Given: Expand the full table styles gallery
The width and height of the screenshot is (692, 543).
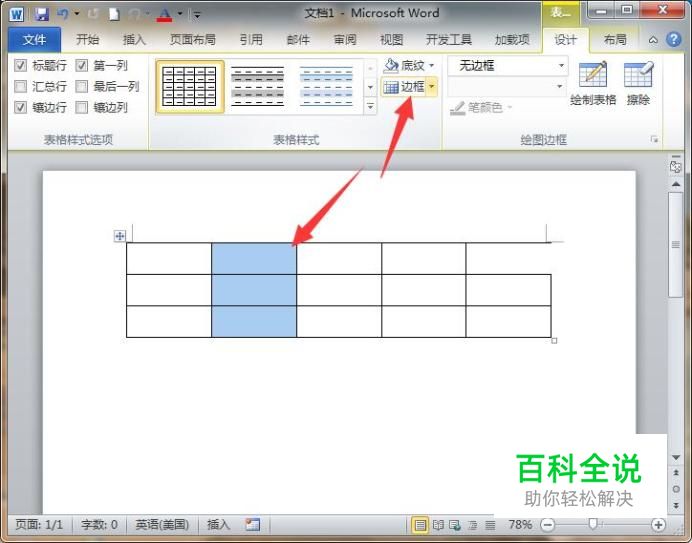Looking at the screenshot, I should coord(370,106).
